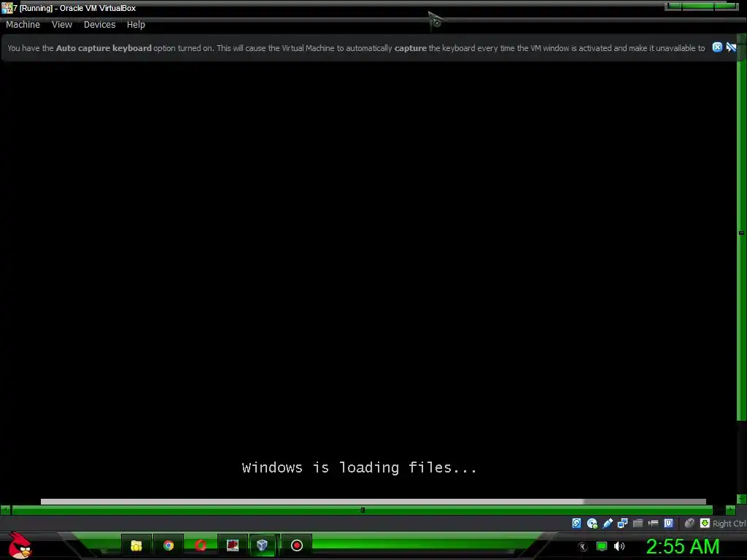Click the vertical scrollbar down arrow
The width and height of the screenshot is (747, 560).
pos(741,499)
